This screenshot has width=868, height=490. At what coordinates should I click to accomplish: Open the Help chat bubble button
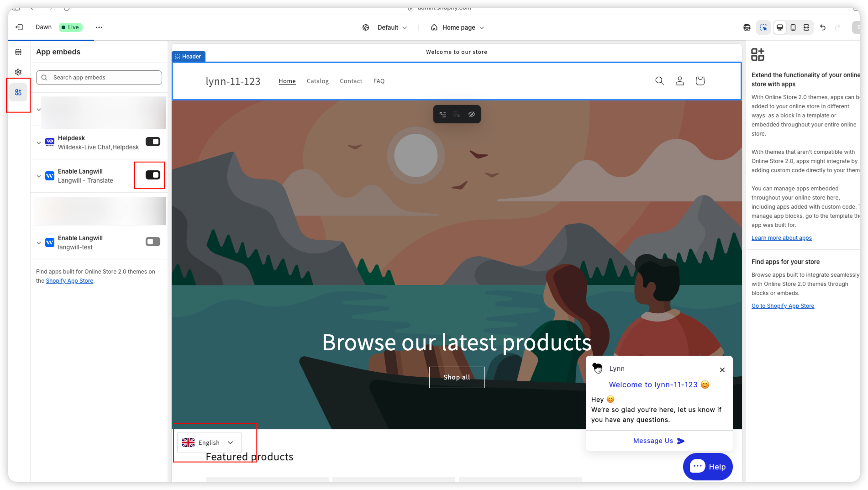pyautogui.click(x=708, y=467)
